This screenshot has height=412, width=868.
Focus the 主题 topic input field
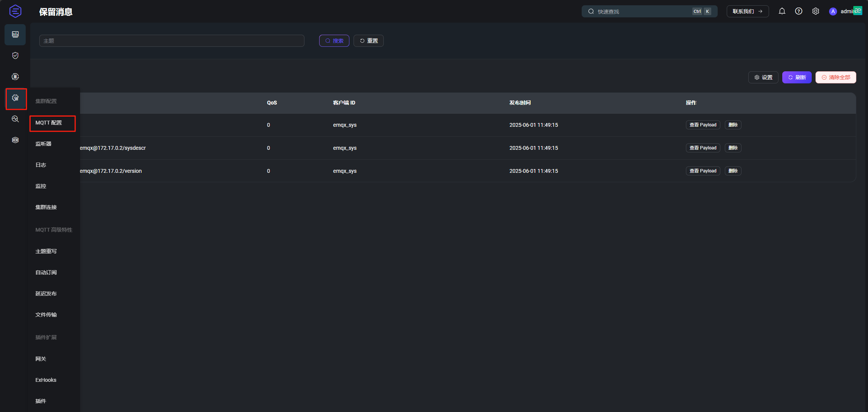pyautogui.click(x=171, y=41)
